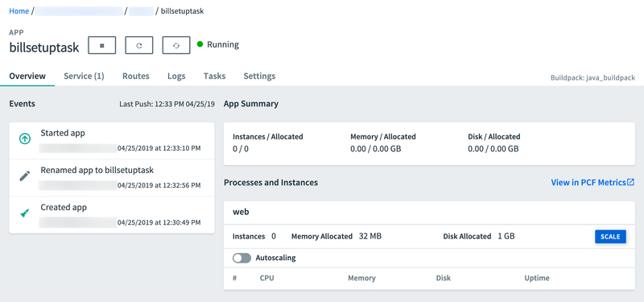Click the Disk / Allocated summary value
The height and width of the screenshot is (302, 644).
click(x=493, y=149)
